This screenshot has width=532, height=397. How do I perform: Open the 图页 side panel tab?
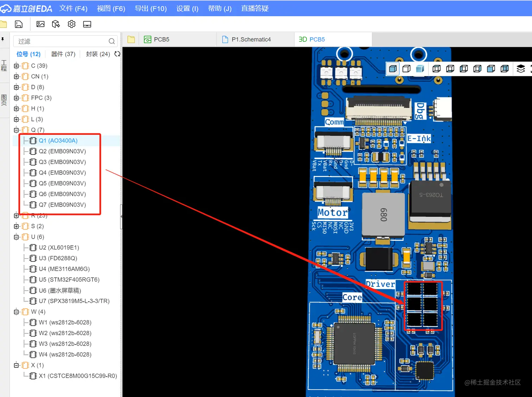point(4,100)
